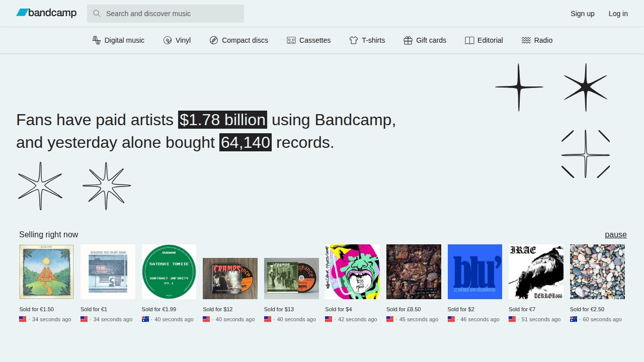Open the blue blu' album cover
Viewport: 644px width, 362px height.
pos(475,271)
